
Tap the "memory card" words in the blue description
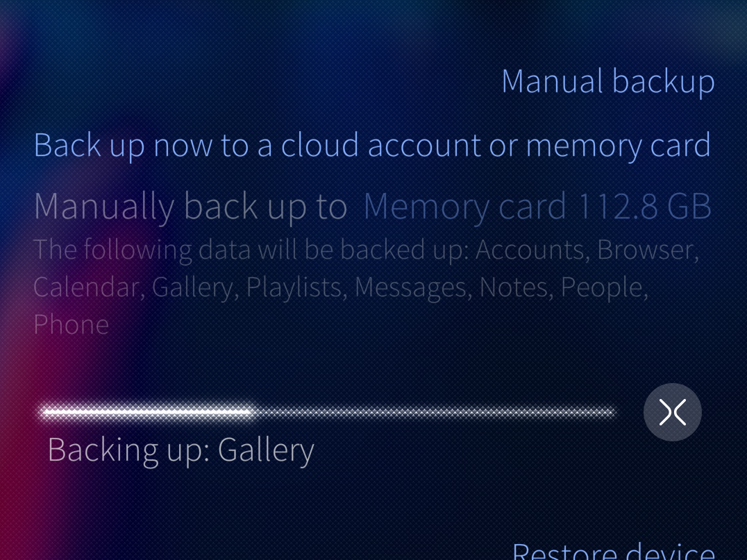coord(619,145)
